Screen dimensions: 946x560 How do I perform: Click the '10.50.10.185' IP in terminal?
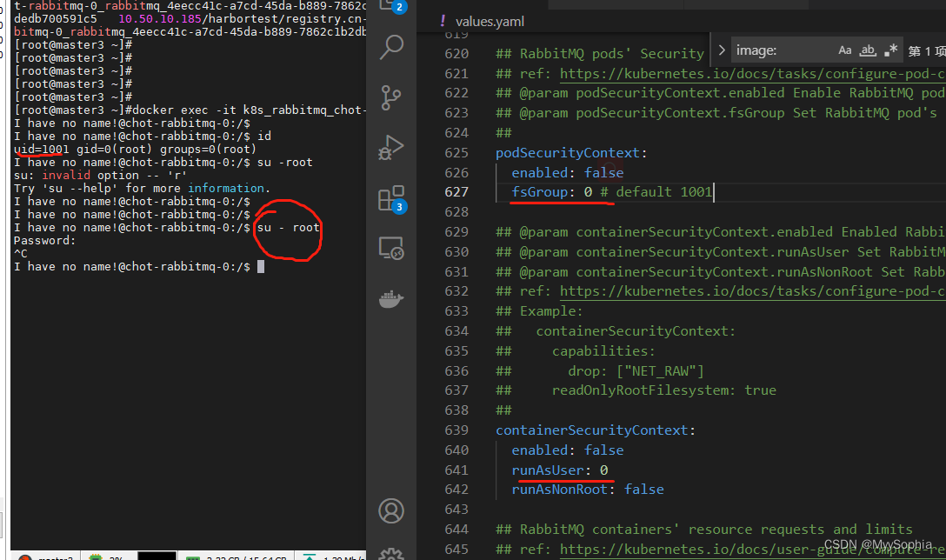(x=160, y=19)
